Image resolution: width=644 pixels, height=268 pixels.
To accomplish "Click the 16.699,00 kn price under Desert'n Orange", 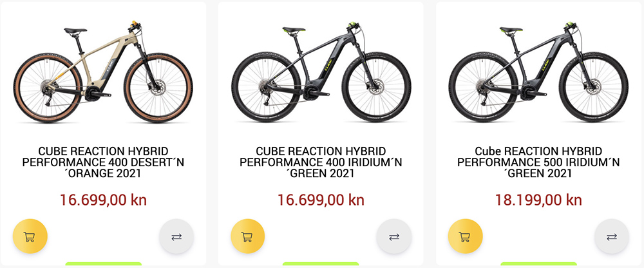I will click(x=103, y=200).
